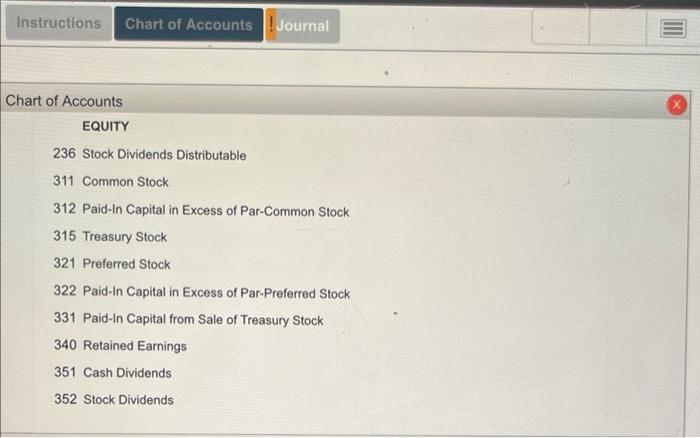Choose account 352 Stock Dividends
This screenshot has height=438, width=700.
[114, 399]
